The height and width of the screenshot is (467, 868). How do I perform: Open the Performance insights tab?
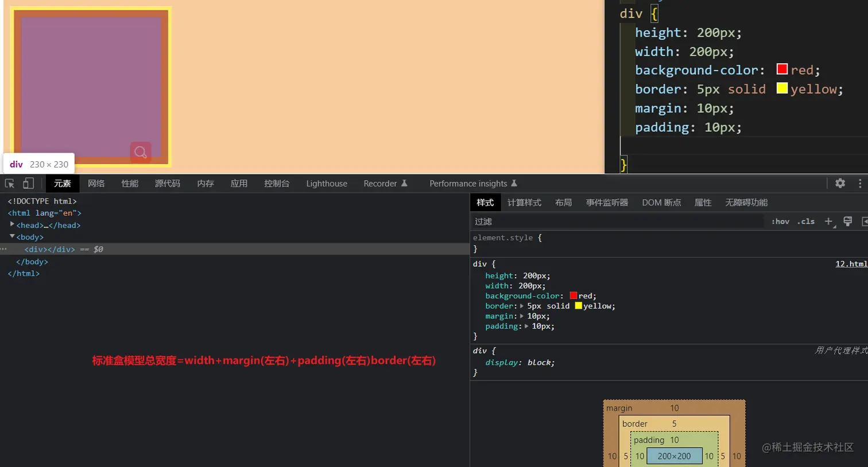[x=473, y=184]
